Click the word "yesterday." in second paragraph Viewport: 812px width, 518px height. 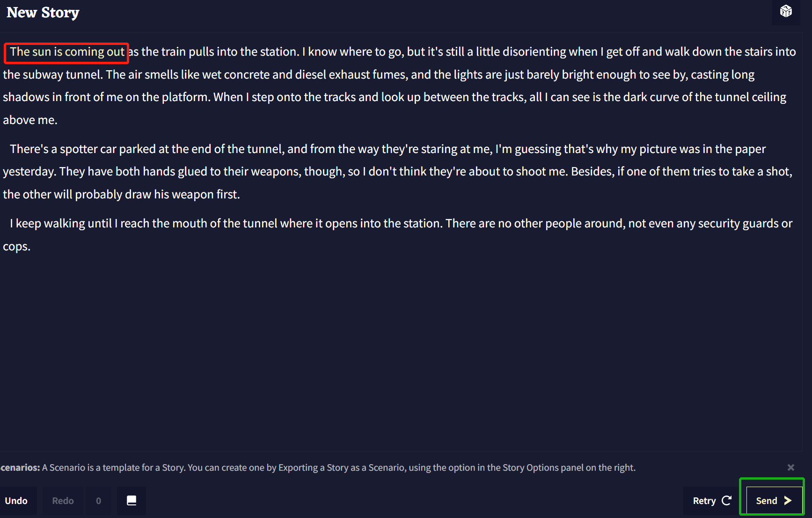pyautogui.click(x=29, y=172)
